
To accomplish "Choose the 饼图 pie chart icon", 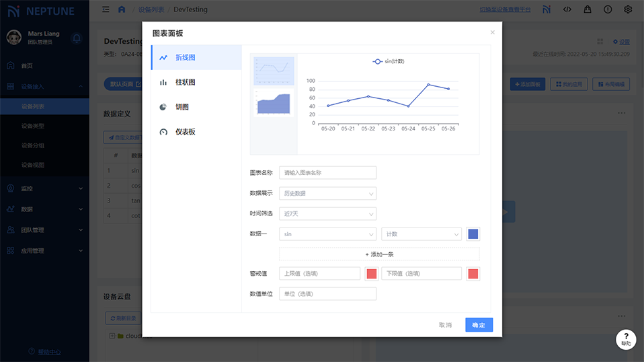I will 163,107.
